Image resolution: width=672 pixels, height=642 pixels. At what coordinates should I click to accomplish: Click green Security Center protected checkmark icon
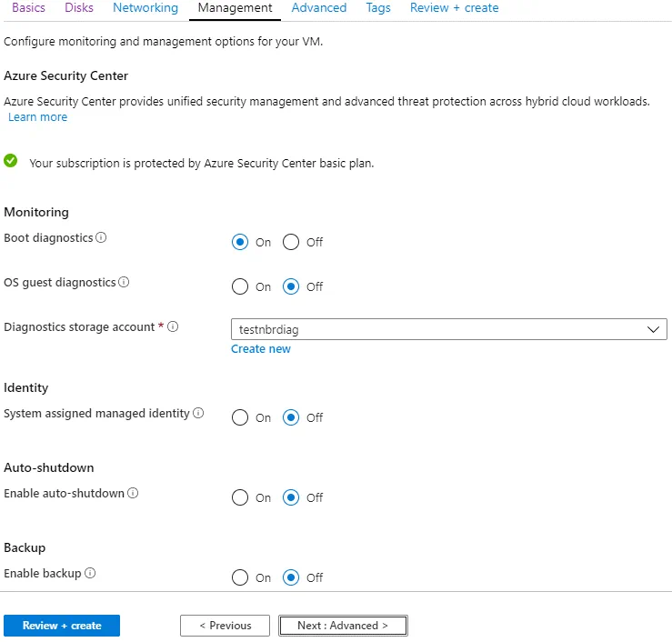pos(11,162)
